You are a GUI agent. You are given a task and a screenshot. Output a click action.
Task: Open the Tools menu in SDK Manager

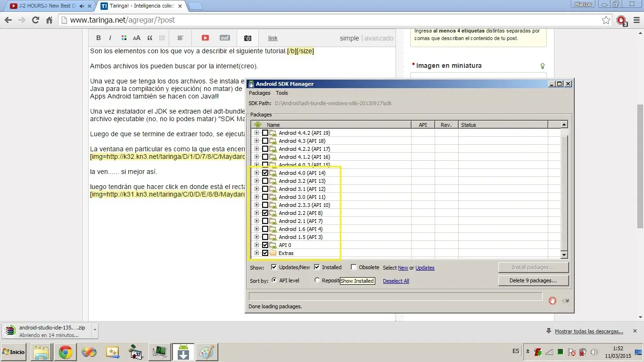(282, 93)
